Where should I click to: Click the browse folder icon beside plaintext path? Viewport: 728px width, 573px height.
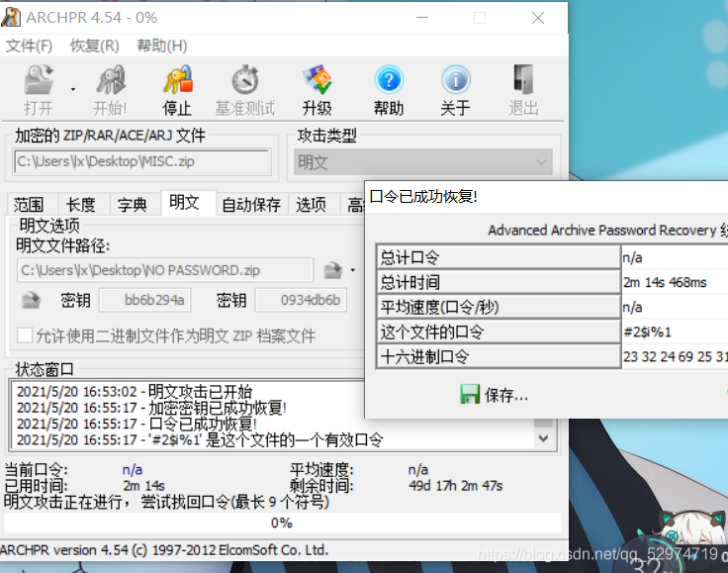(333, 270)
